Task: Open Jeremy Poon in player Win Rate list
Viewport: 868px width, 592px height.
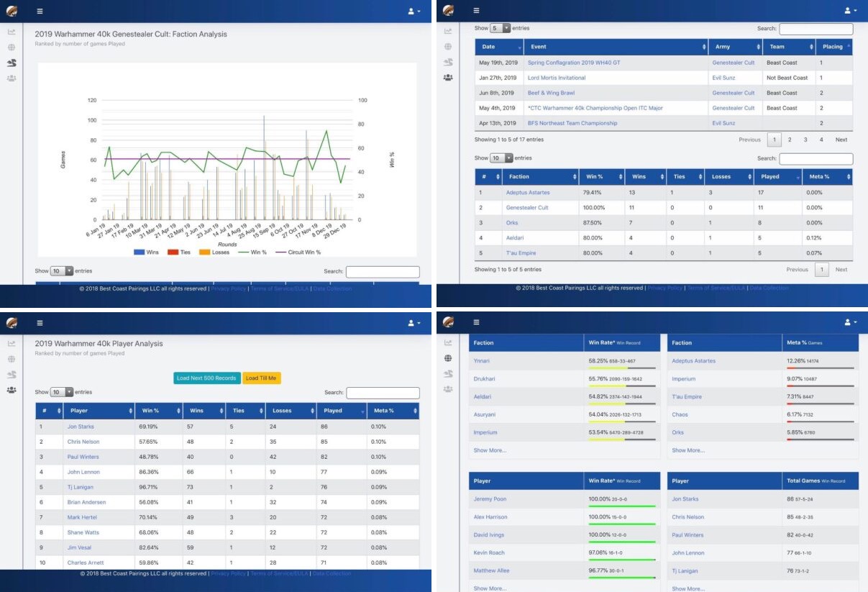Action: [x=490, y=499]
